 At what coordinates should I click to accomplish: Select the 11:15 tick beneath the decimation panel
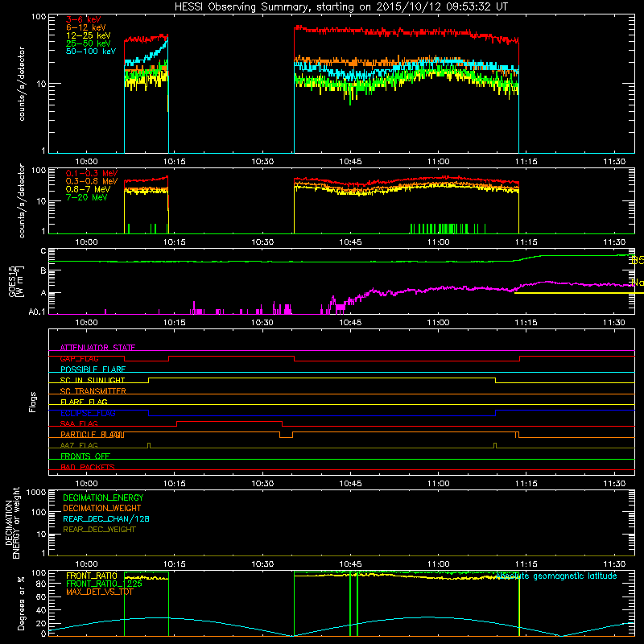point(526,564)
